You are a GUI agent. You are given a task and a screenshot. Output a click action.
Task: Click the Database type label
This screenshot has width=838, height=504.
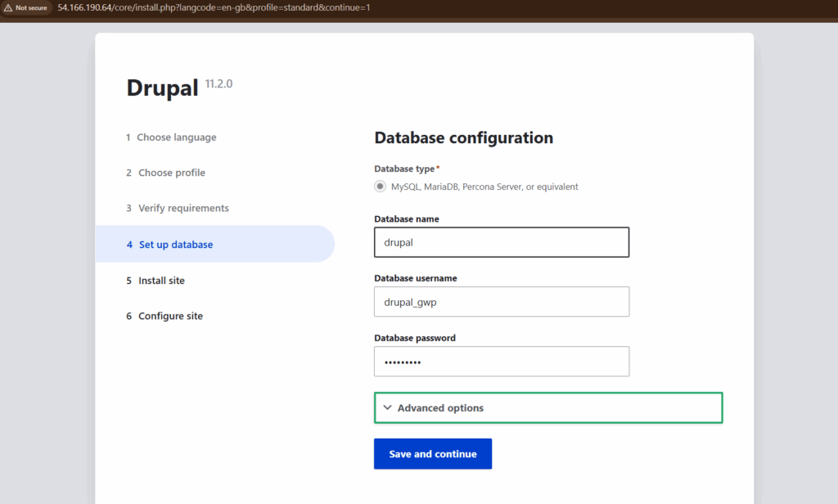tap(404, 169)
